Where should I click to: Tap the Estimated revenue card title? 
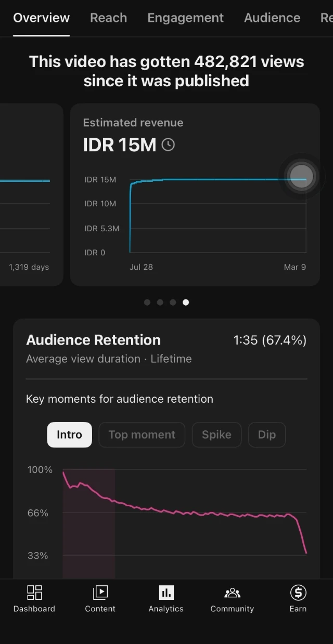pos(133,123)
